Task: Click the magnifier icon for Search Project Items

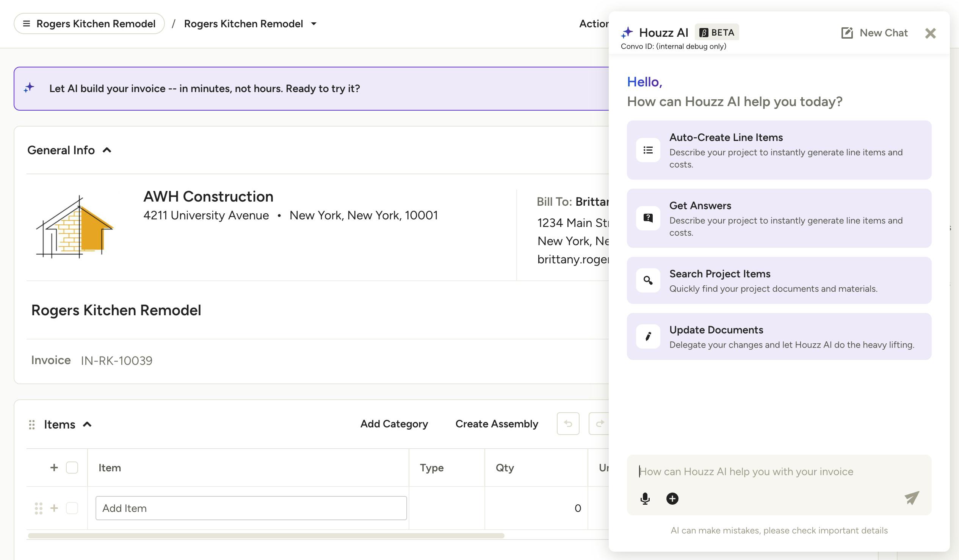Action: tap(648, 280)
